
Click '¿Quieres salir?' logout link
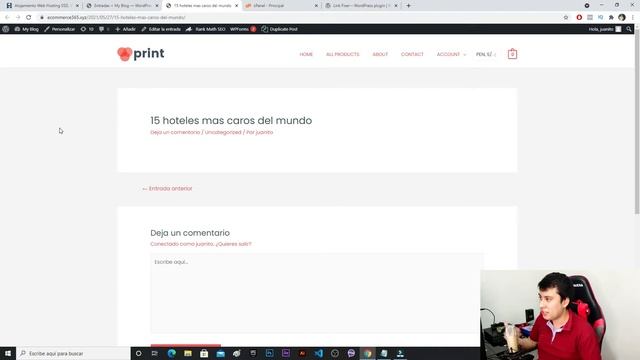(233, 244)
